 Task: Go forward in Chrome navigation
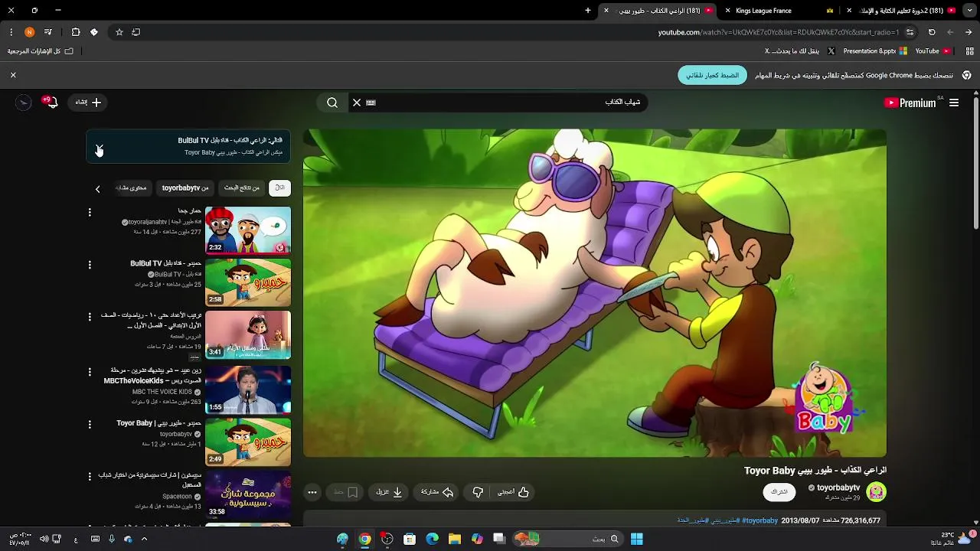pyautogui.click(x=950, y=32)
